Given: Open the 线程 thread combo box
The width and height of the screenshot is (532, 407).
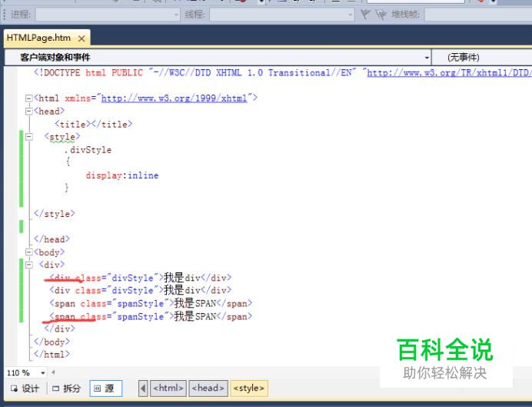Looking at the screenshot, I should [x=281, y=15].
